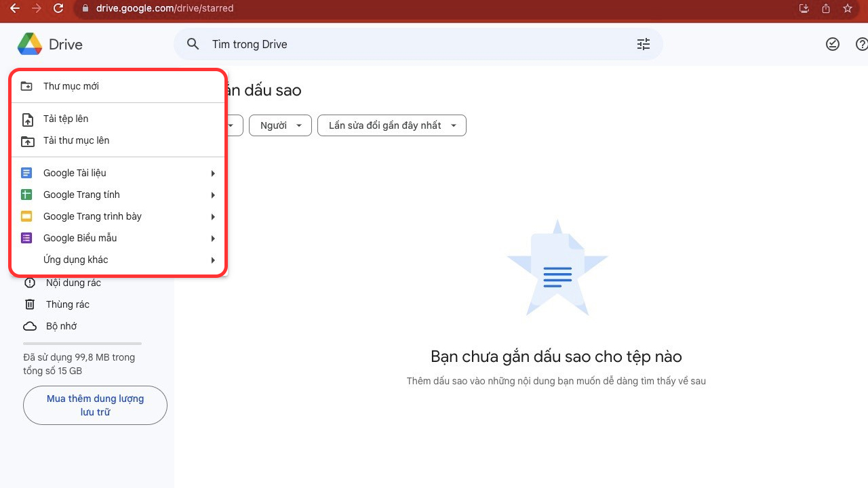868x488 pixels.
Task: Expand Google Trang trình bày submenu arrow
Action: [x=212, y=217]
